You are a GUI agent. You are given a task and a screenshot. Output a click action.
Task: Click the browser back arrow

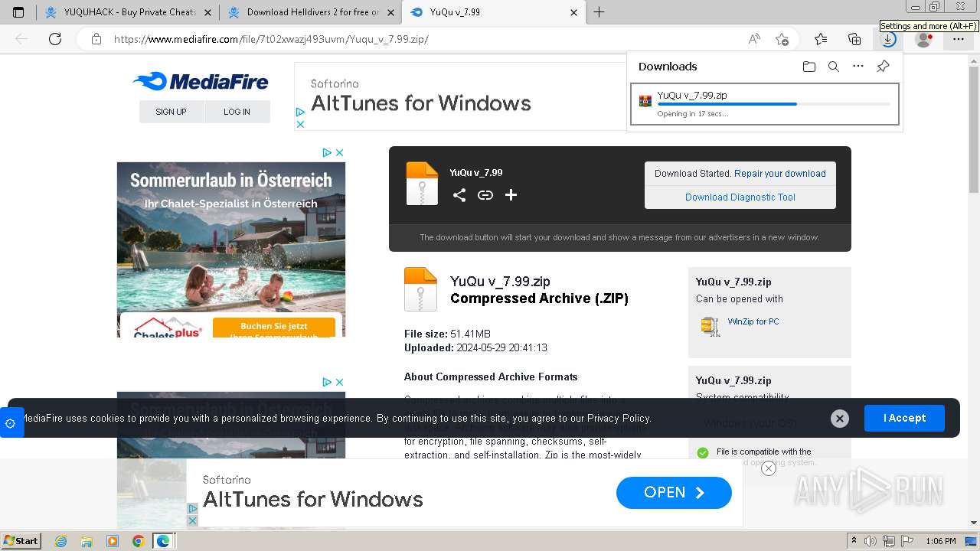(x=21, y=39)
